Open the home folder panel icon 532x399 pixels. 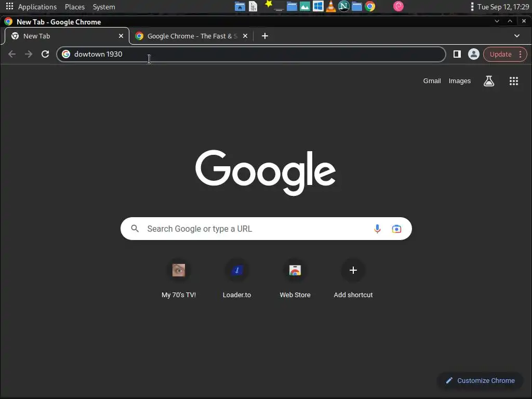[x=240, y=6]
